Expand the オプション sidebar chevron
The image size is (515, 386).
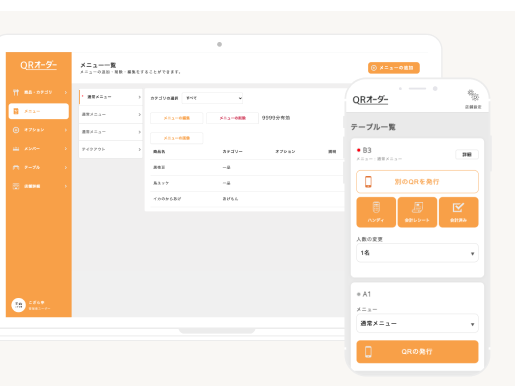(x=66, y=130)
